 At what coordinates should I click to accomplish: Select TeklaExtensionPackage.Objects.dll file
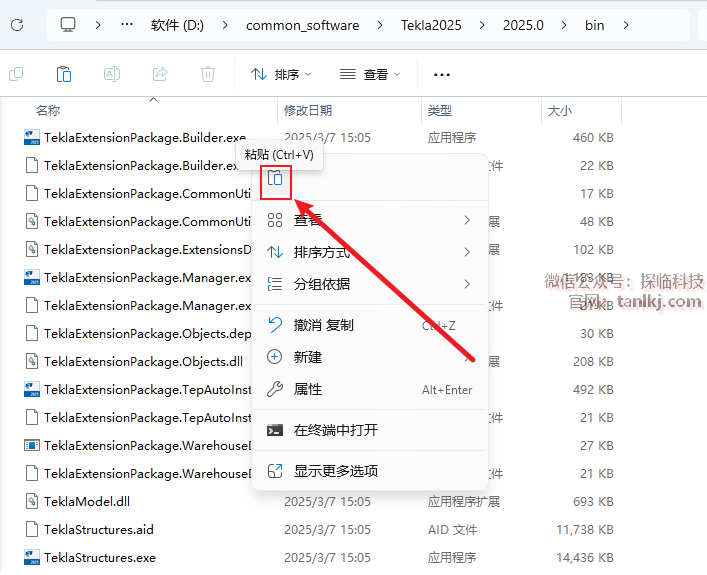143,361
